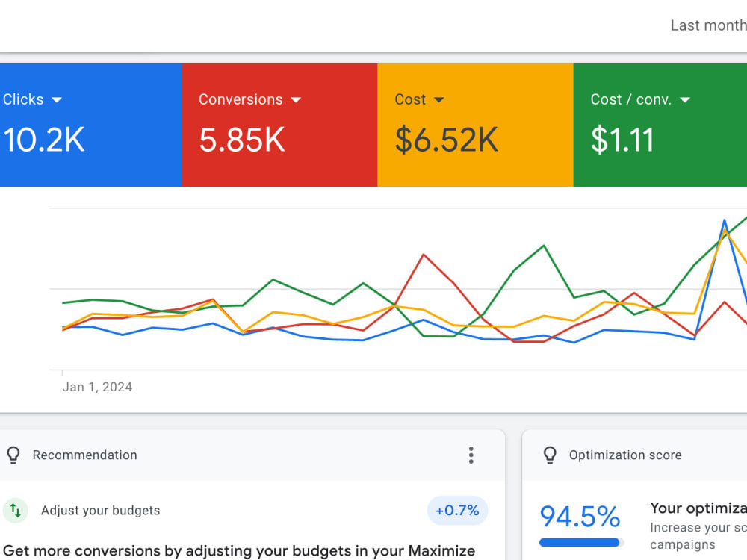This screenshot has width=747, height=560.
Task: Click the Optimization score lightbulb icon
Action: pos(550,455)
